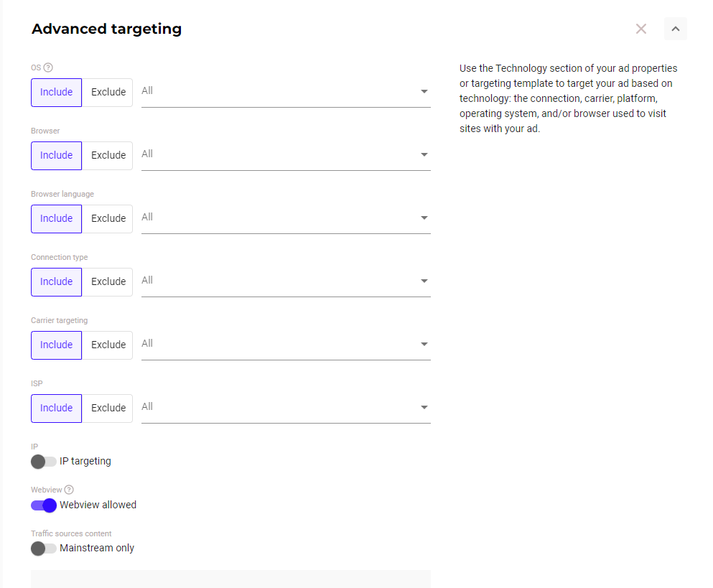
Task: Select Exclude for OS targeting
Action: tap(108, 92)
